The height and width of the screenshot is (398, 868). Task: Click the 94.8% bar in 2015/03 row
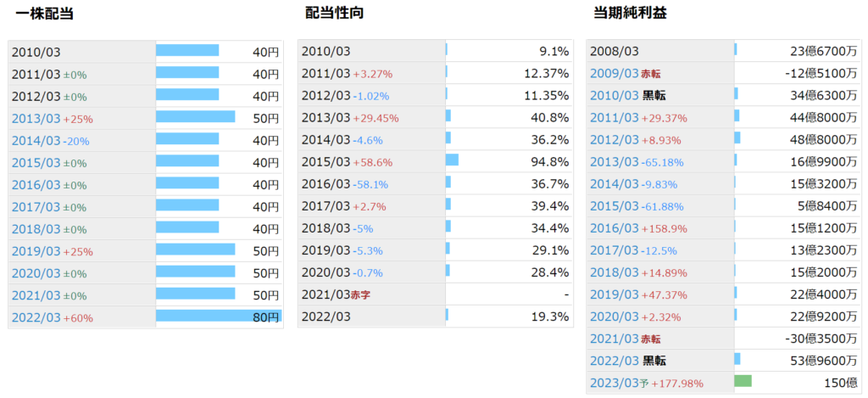453,160
